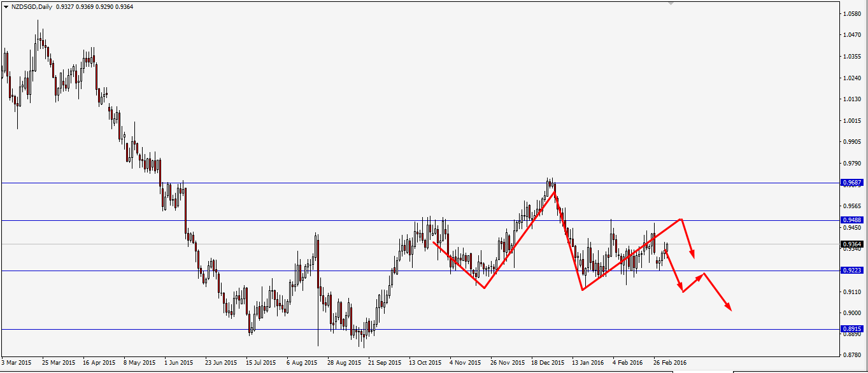Click the 13 Oct 2015 date label
Viewport: 868px width, 373px height.
(425, 362)
